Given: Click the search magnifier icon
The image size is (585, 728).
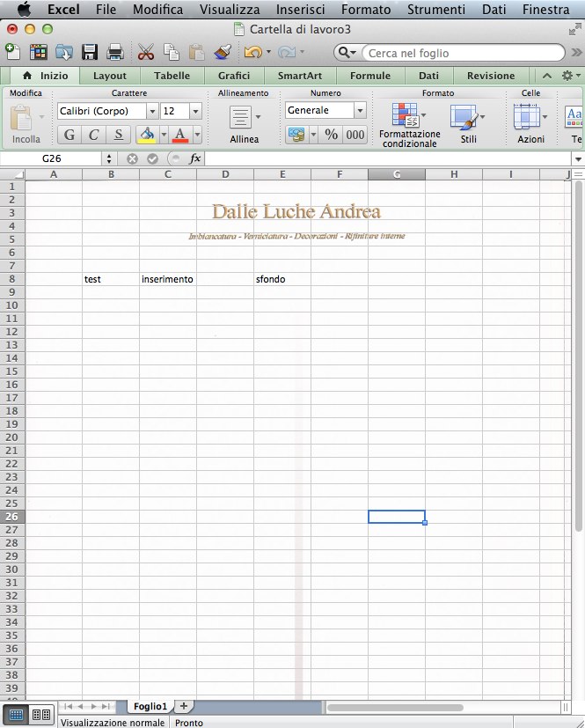Looking at the screenshot, I should tap(344, 53).
